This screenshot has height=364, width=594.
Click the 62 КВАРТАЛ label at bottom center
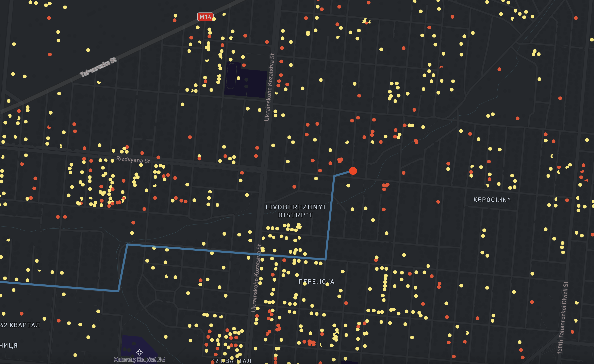(231, 361)
